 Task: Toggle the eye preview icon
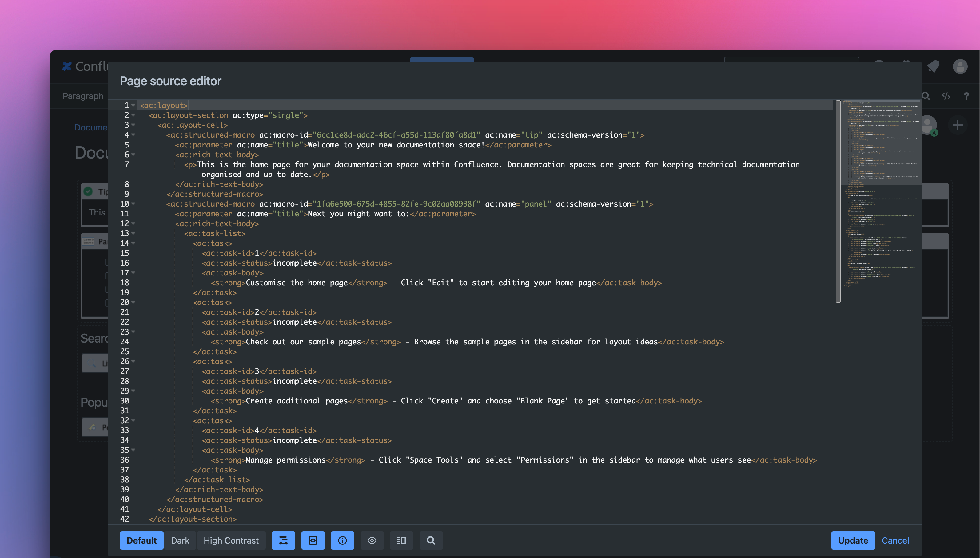pos(372,540)
